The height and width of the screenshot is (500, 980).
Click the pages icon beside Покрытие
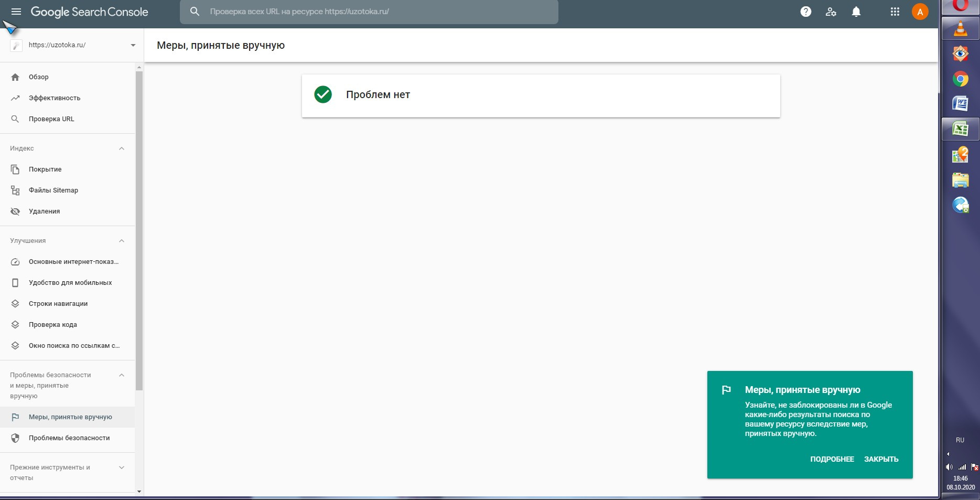[x=15, y=169]
